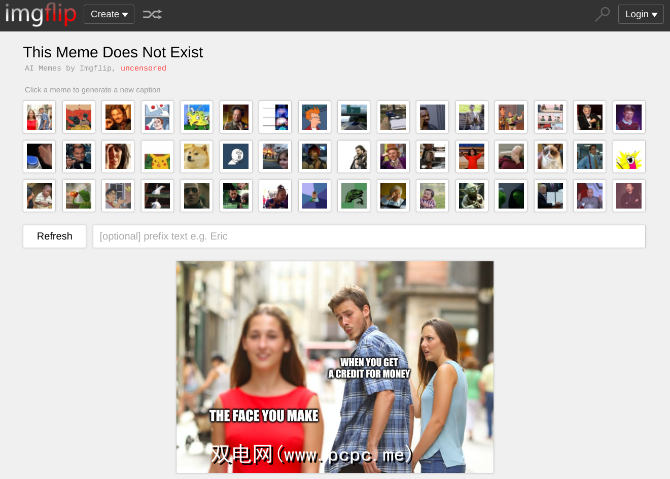This screenshot has width=670, height=479.
Task: Select the Kermit sipping tea template
Action: pyautogui.click(x=79, y=196)
